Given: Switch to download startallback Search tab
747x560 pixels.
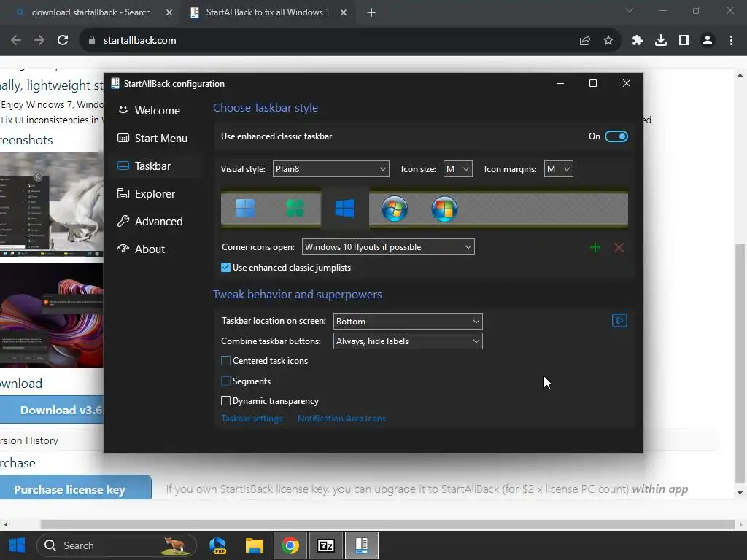Looking at the screenshot, I should tap(90, 12).
